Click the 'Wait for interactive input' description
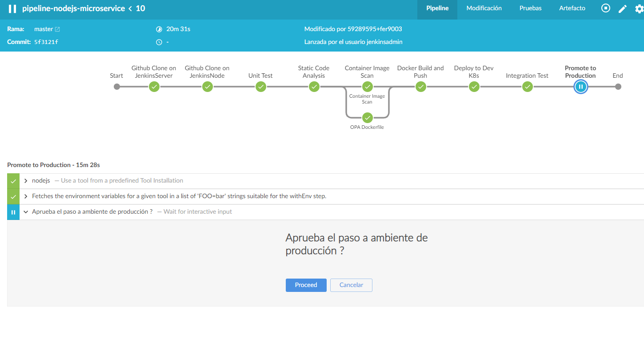 (198, 212)
